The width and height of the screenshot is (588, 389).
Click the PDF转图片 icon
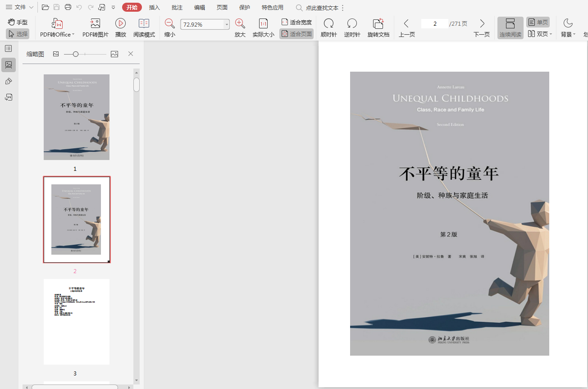[x=95, y=24]
